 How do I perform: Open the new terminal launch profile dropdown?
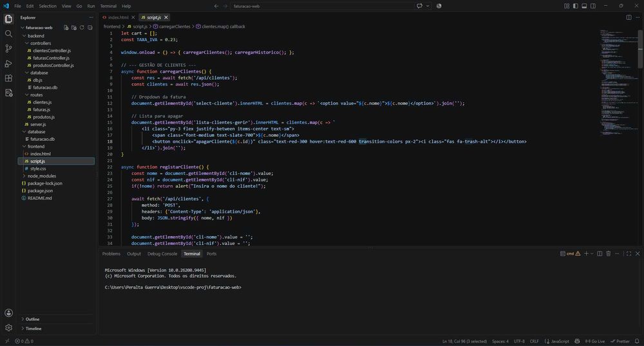pos(592,254)
